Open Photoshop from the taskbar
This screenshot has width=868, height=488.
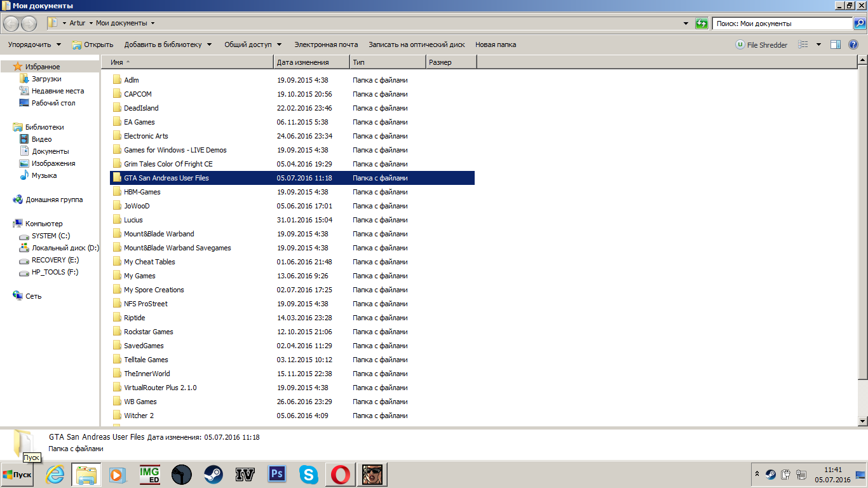277,475
